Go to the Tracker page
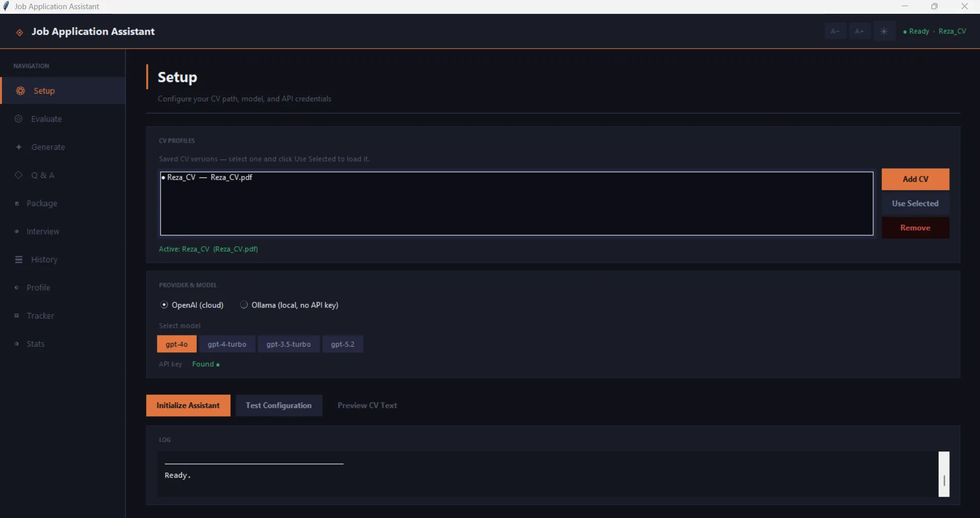 (x=40, y=316)
